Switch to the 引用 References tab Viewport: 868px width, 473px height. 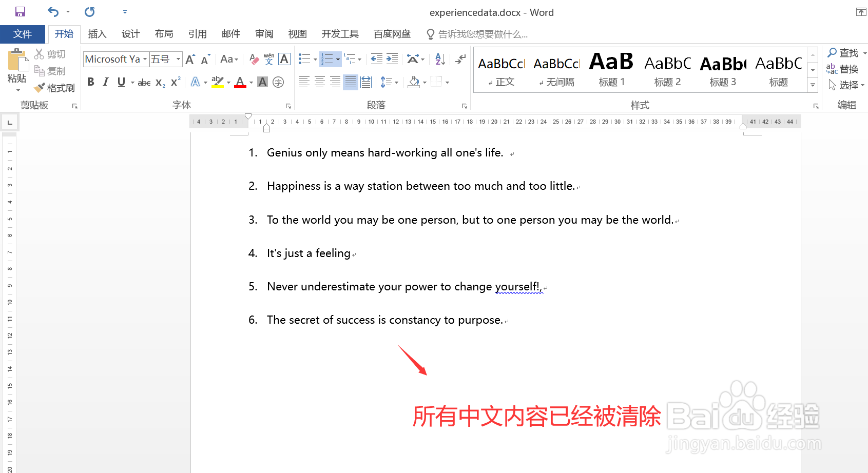tap(197, 34)
